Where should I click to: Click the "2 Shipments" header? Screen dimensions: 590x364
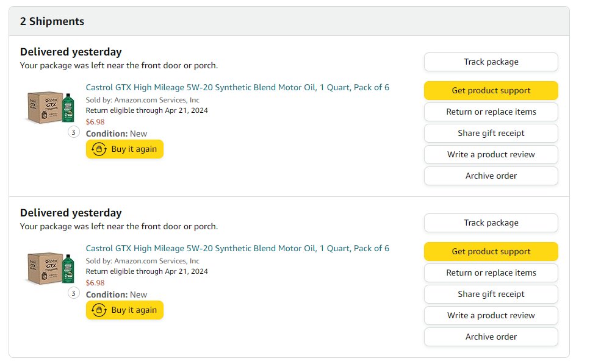tap(52, 21)
